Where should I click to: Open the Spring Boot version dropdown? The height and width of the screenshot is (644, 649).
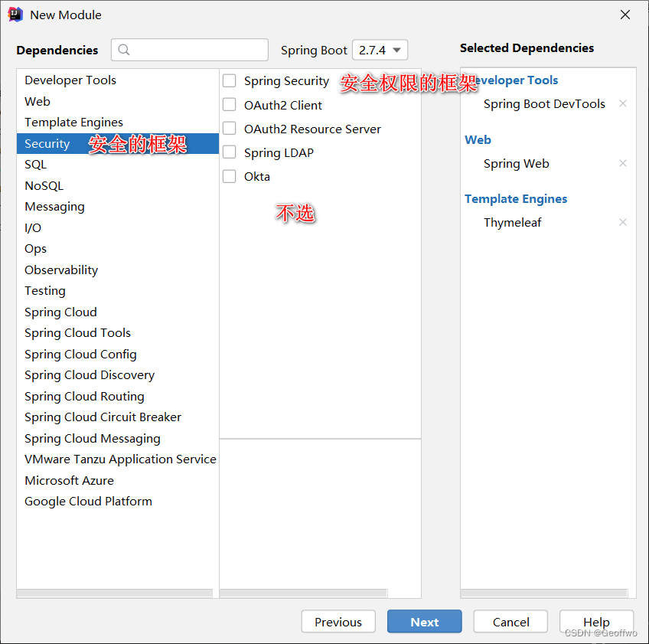[x=380, y=50]
